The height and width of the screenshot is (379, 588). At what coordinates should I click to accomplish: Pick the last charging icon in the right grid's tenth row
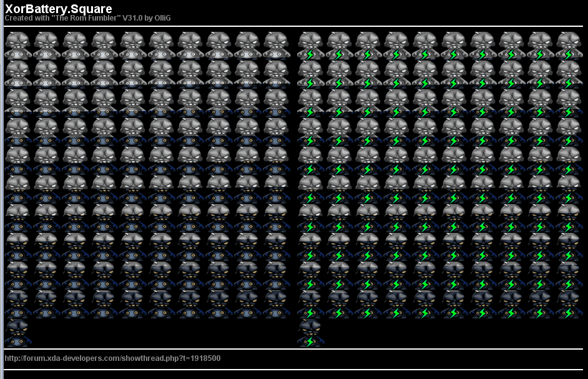[x=569, y=304]
